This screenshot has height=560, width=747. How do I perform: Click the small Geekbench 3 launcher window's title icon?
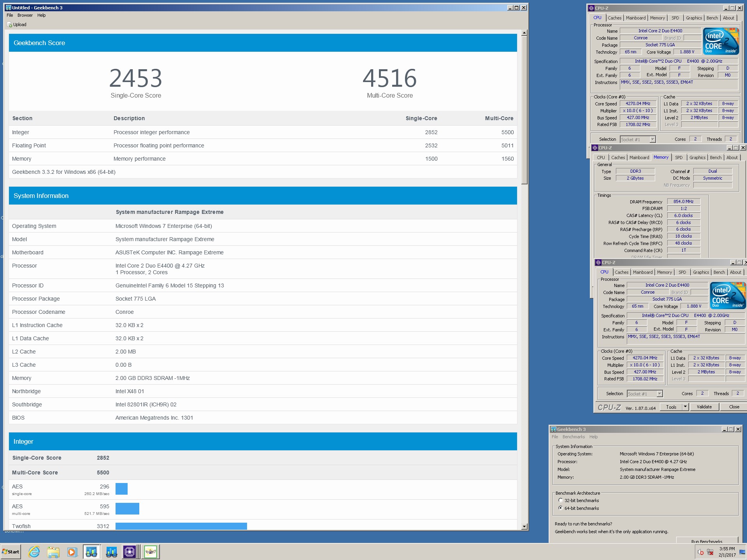coord(554,429)
